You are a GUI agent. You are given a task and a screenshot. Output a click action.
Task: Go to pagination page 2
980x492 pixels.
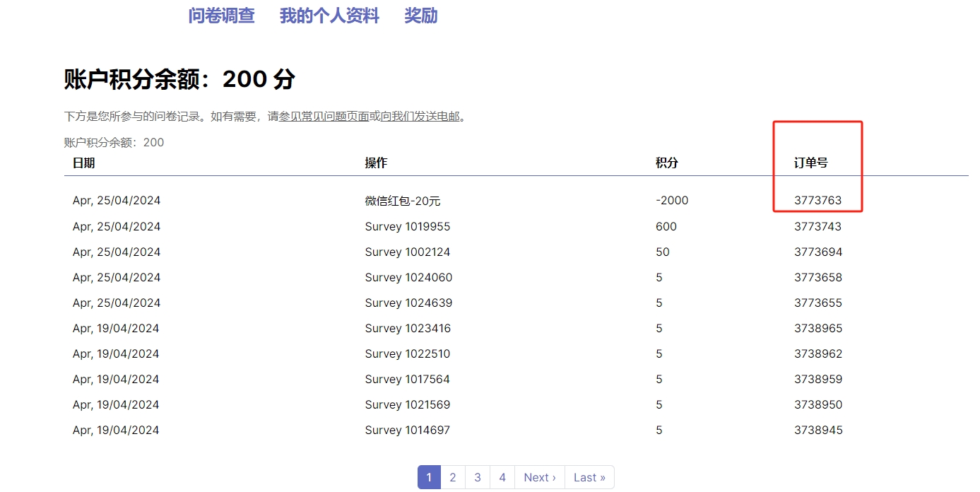pos(453,477)
